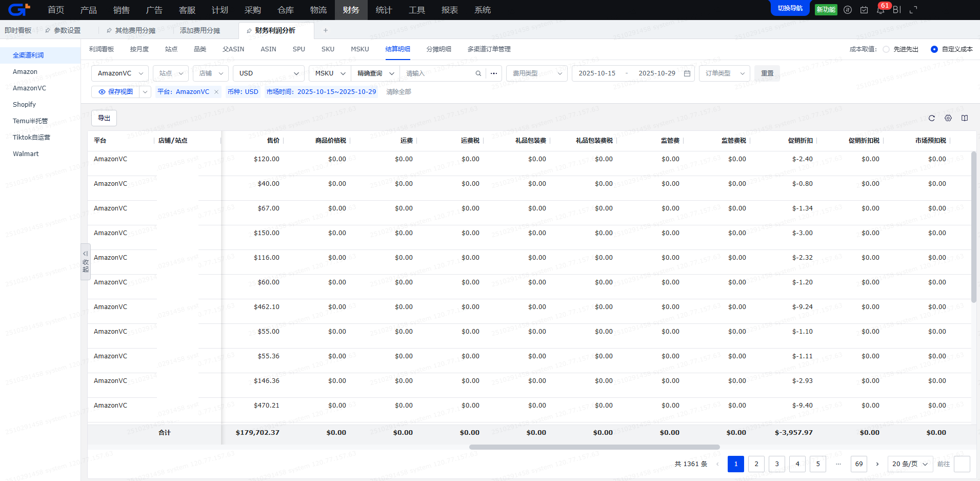980x481 pixels.
Task: Click the horizontal scrollbar under the table
Action: [594, 447]
